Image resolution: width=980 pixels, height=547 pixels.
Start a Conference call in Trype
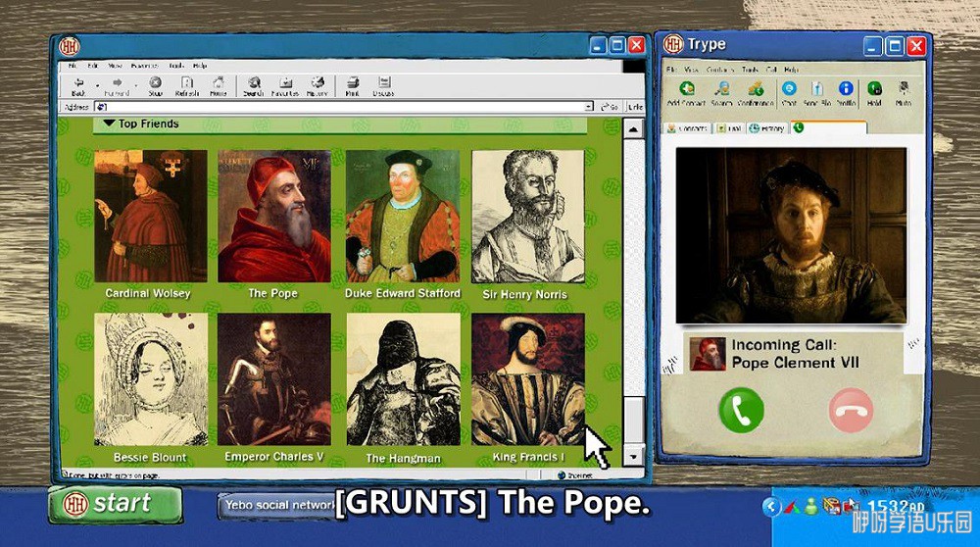point(756,93)
